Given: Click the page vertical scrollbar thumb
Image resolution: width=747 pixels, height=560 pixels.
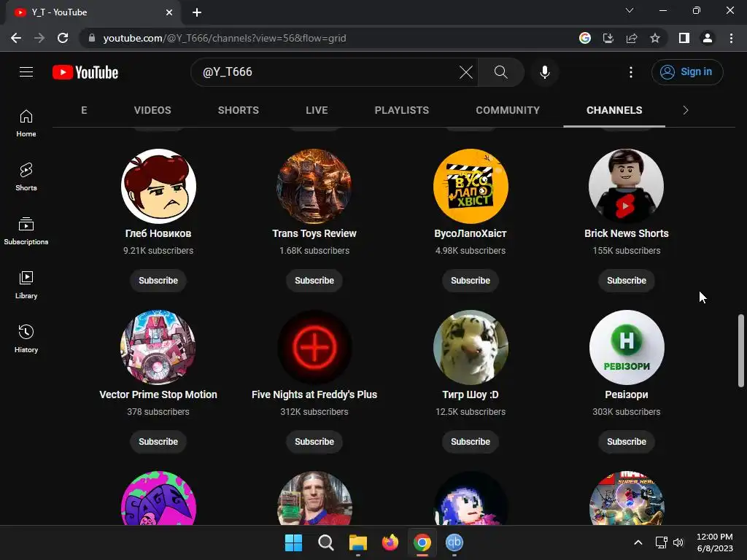Looking at the screenshot, I should coord(741,351).
